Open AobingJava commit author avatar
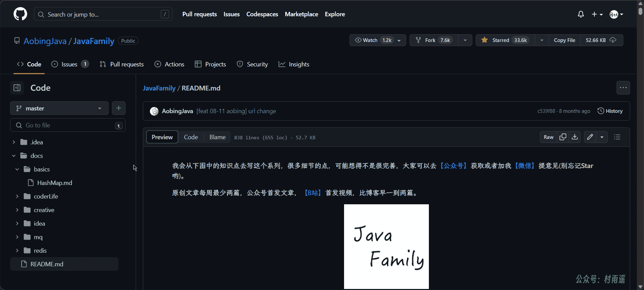Viewport: 644px width, 290px height. [154, 111]
